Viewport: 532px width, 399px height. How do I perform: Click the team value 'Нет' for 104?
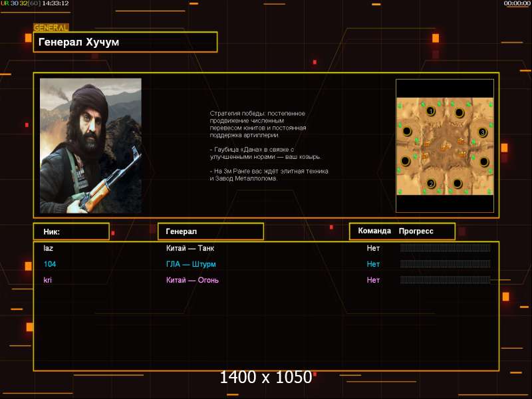point(373,264)
